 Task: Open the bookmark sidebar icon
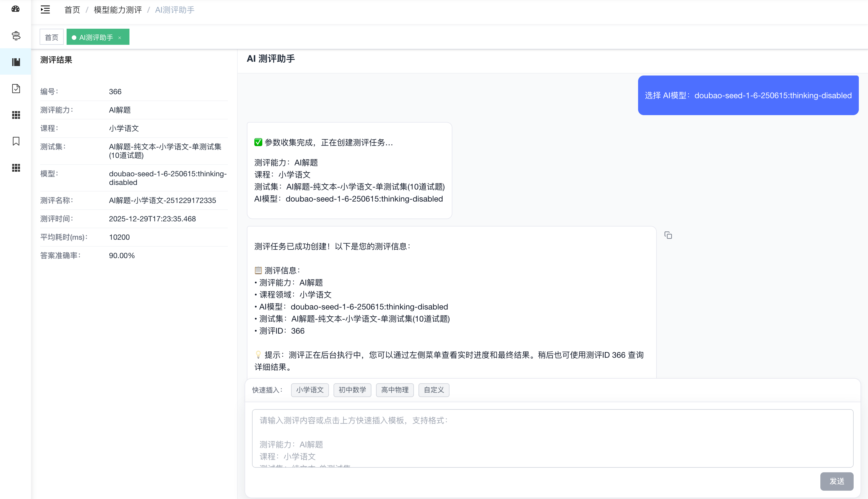tap(16, 141)
